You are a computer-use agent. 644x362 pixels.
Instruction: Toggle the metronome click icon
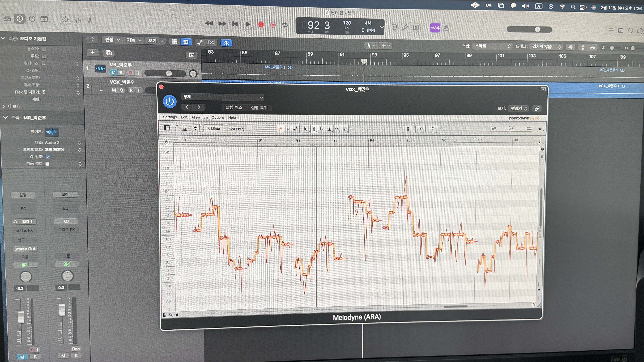click(x=446, y=28)
